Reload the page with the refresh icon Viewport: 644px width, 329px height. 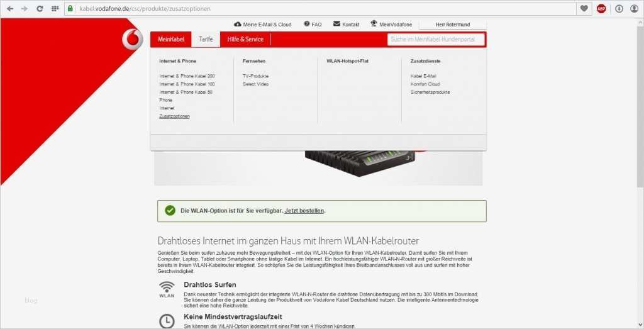40,8
